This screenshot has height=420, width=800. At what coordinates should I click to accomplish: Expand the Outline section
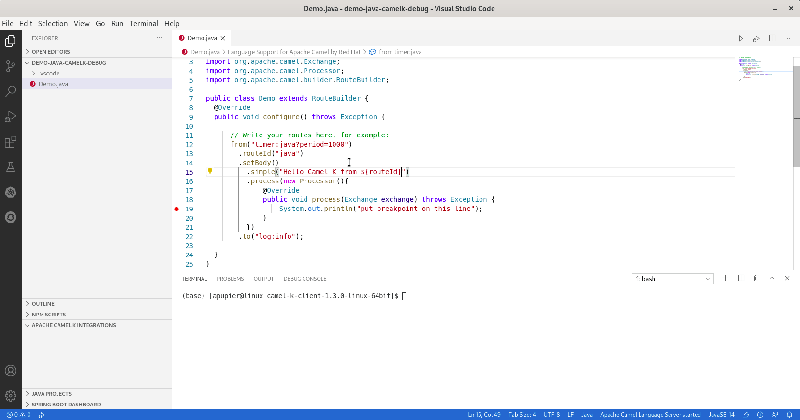tap(97, 304)
